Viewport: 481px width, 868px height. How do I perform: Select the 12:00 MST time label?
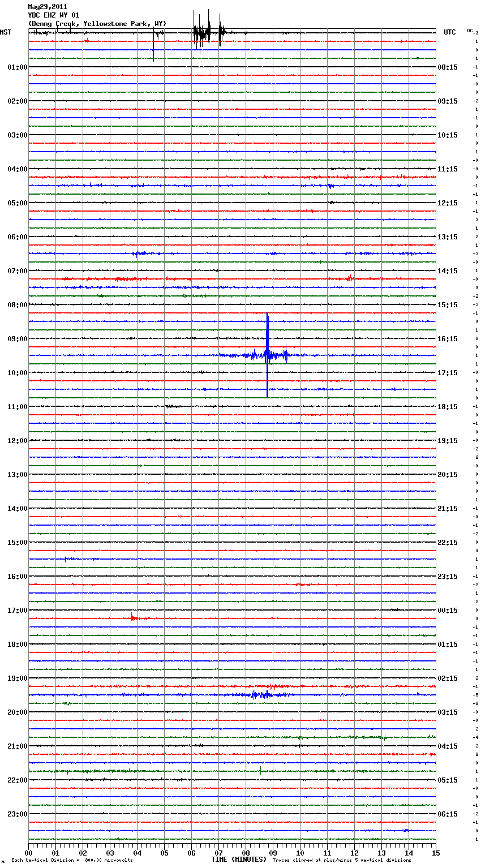pos(18,441)
